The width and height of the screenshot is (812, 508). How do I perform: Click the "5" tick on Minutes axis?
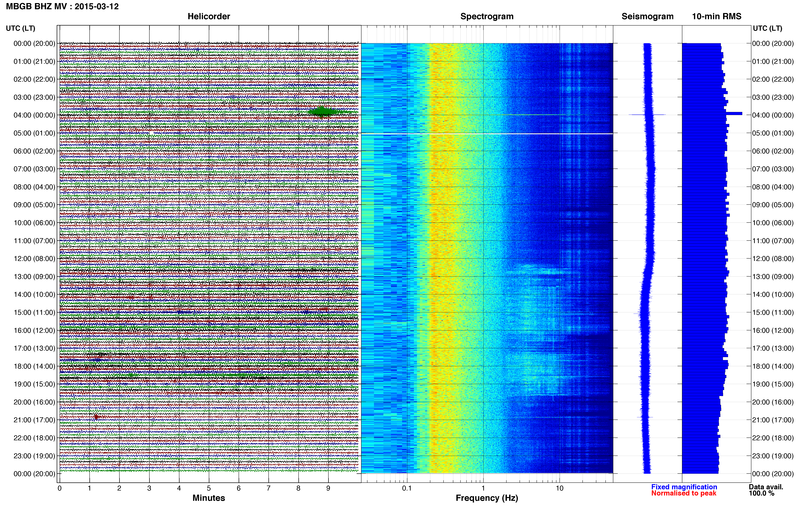point(209,488)
